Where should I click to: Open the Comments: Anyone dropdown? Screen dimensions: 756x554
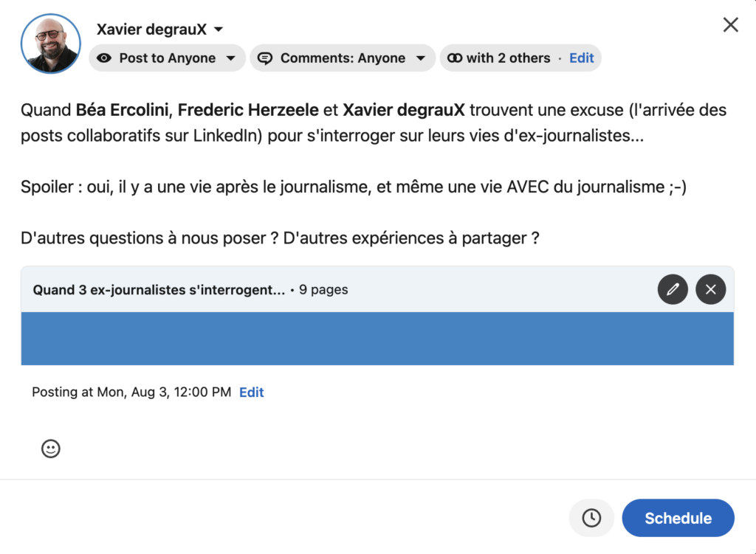click(343, 58)
